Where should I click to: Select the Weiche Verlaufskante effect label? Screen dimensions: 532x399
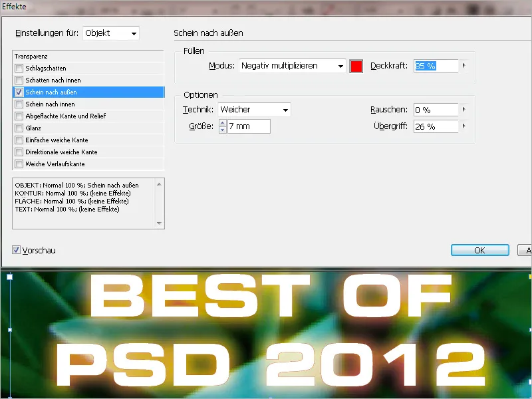(55, 164)
